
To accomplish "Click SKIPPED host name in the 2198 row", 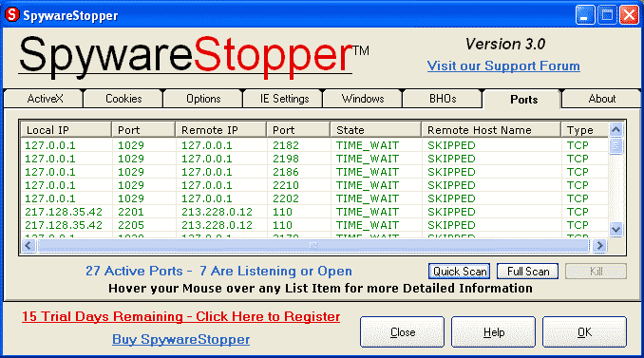I will 451,159.
